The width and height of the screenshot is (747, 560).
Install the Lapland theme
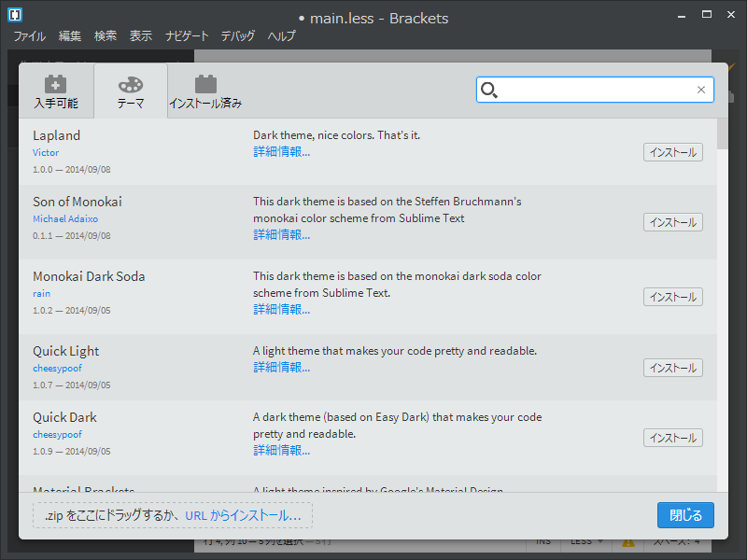pos(672,152)
